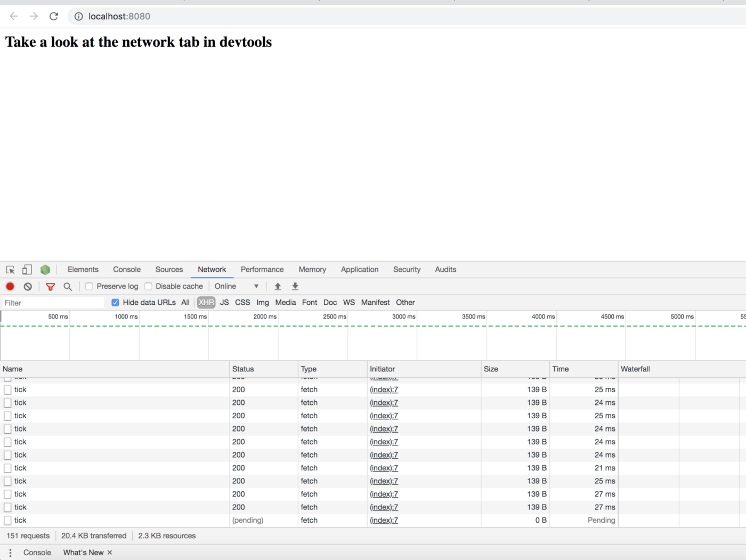The image size is (746, 560).
Task: Filter requests by Font
Action: (x=310, y=302)
